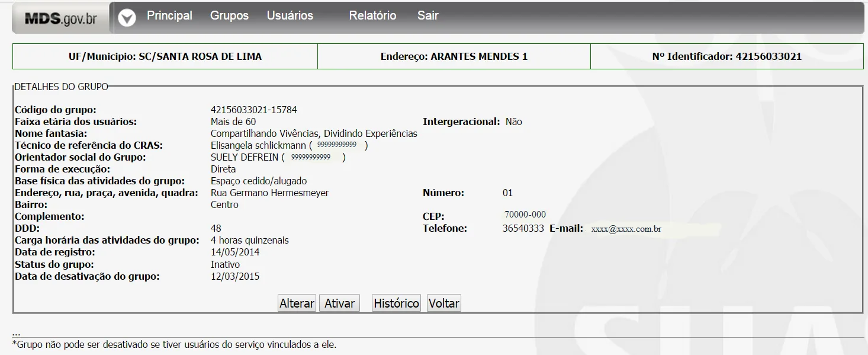Select the street Rua Germano Hermesmeyer
The height and width of the screenshot is (355, 868).
click(269, 193)
